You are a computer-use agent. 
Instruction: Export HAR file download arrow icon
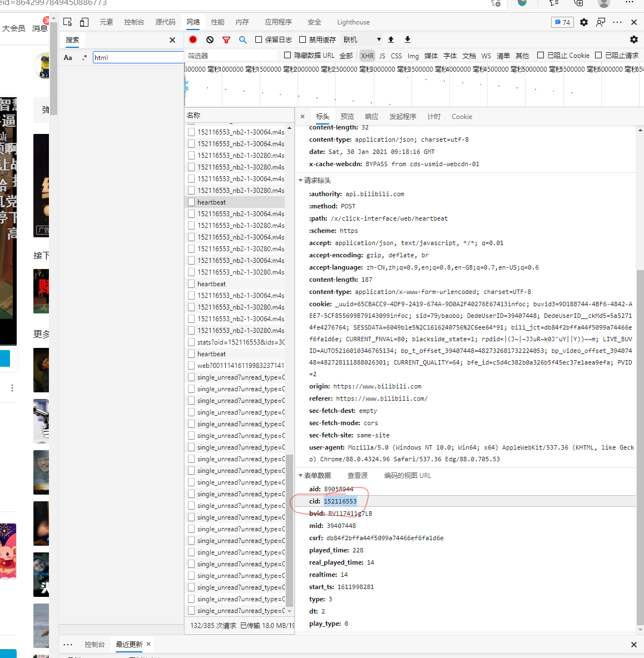click(x=407, y=39)
